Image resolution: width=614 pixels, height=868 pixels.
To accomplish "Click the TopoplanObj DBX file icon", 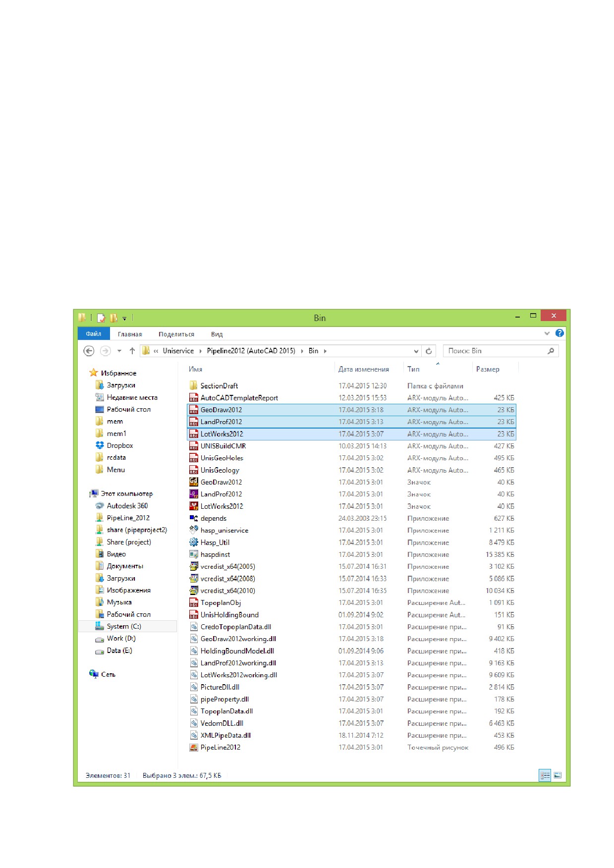I will click(194, 602).
